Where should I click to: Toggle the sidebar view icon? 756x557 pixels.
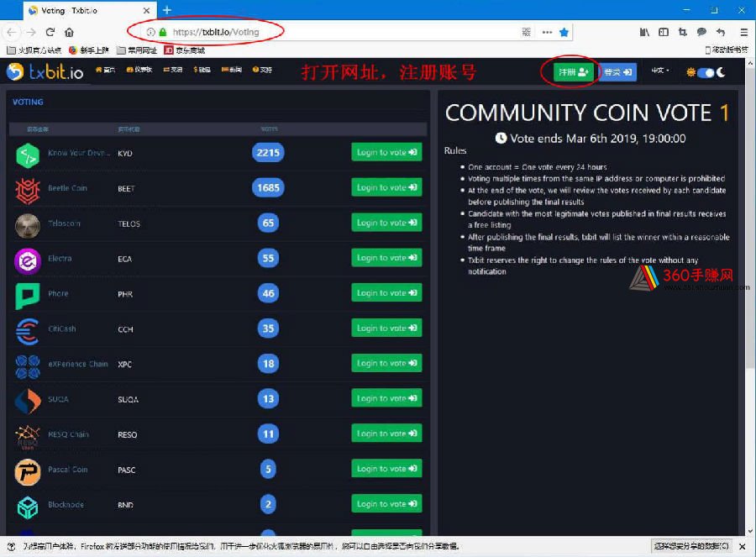point(664,32)
